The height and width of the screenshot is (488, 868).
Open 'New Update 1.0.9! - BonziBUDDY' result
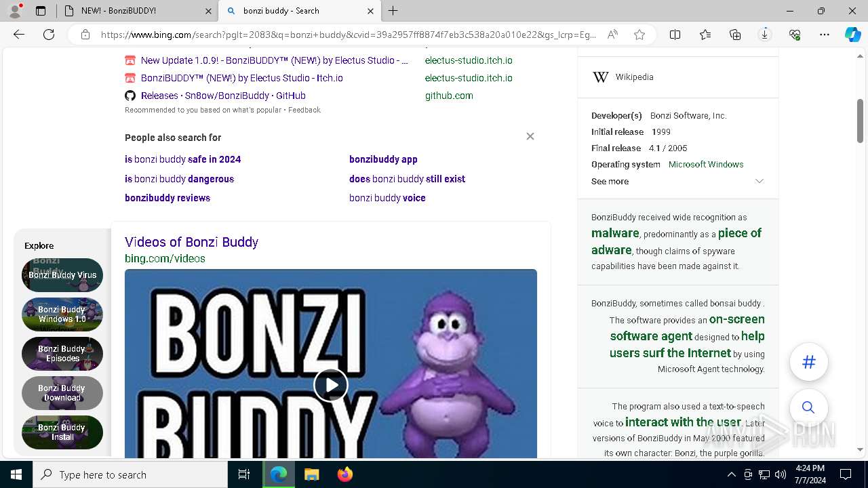[x=275, y=60]
